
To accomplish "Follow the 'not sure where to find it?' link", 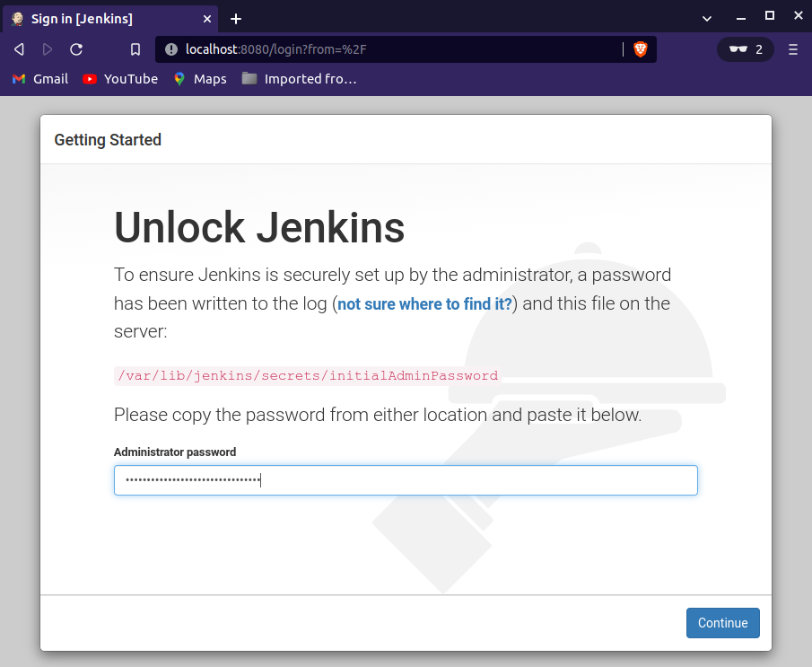I will (x=424, y=303).
